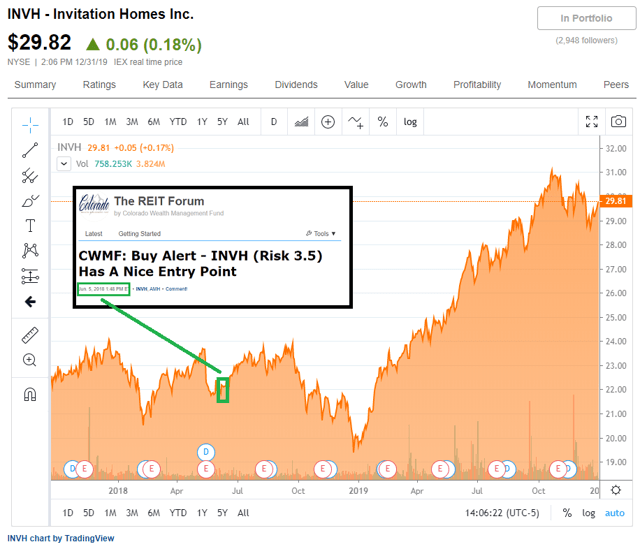
Task: Set top range to 1Y
Action: tap(202, 122)
